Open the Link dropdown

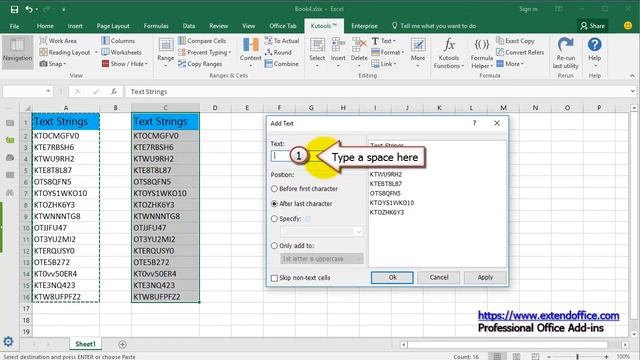coord(384,64)
